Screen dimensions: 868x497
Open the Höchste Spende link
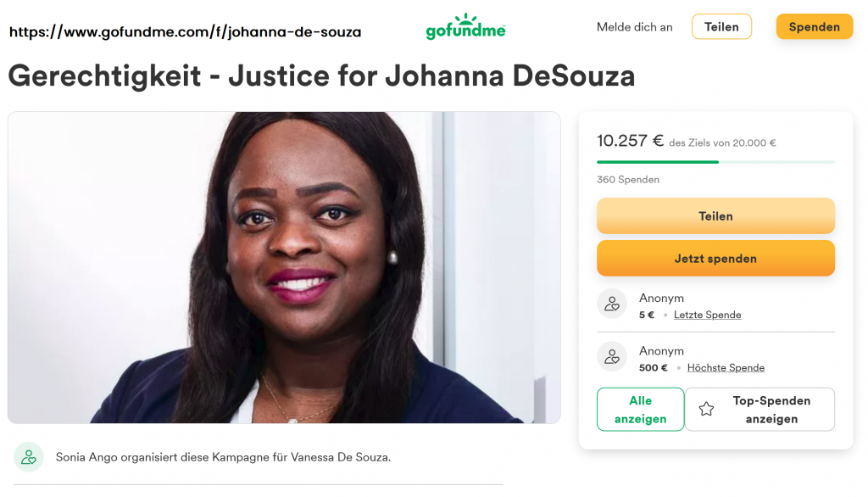(726, 367)
